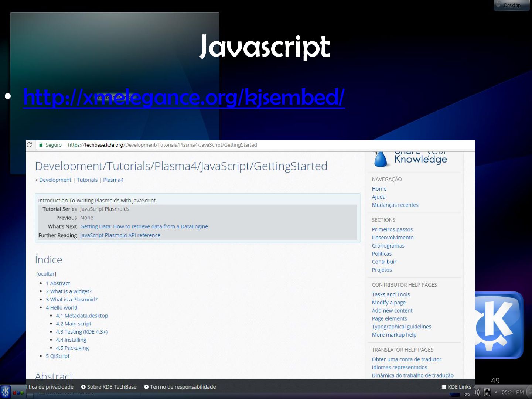Expand hidden tray icons arrow
The height and width of the screenshot is (399, 532).
(x=496, y=392)
